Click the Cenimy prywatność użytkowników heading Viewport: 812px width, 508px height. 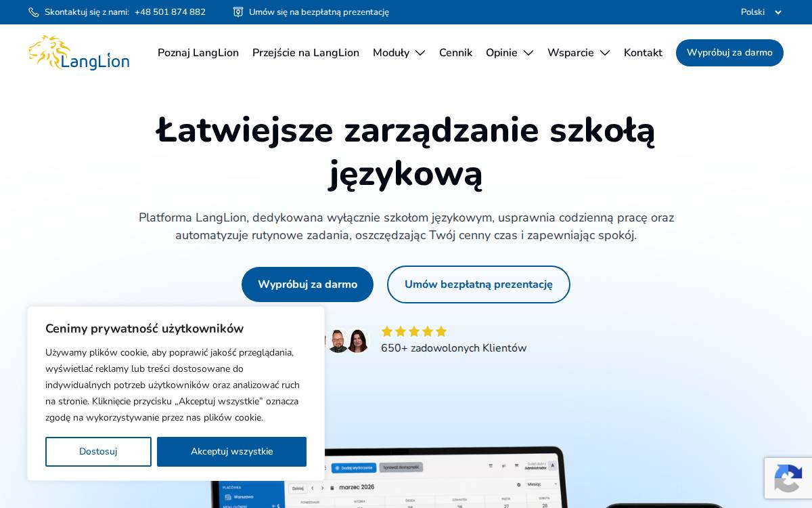(x=144, y=329)
